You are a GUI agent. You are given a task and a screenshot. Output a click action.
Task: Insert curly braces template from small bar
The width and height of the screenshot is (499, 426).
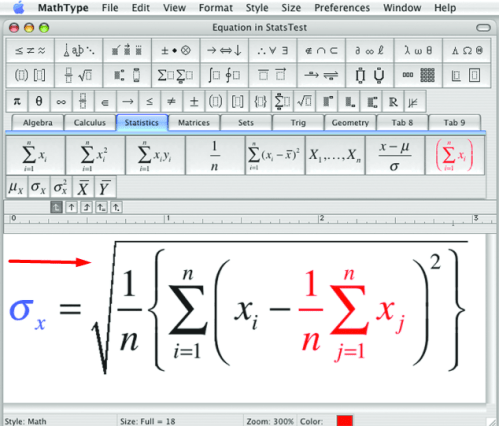coord(260,101)
